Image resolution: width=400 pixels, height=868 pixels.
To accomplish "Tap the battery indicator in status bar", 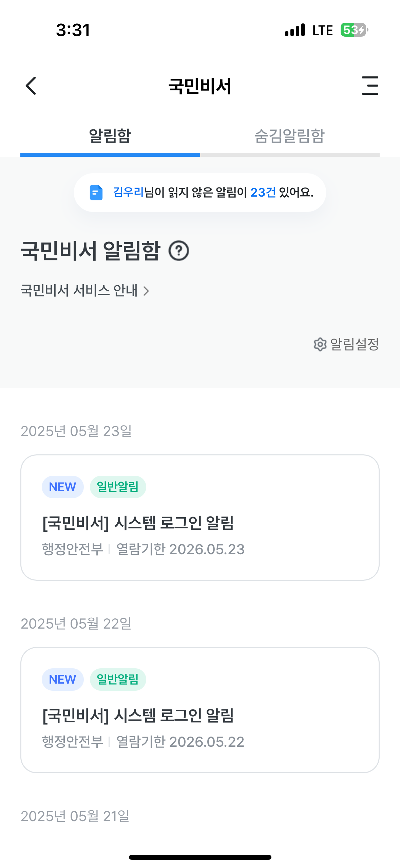I will (354, 30).
